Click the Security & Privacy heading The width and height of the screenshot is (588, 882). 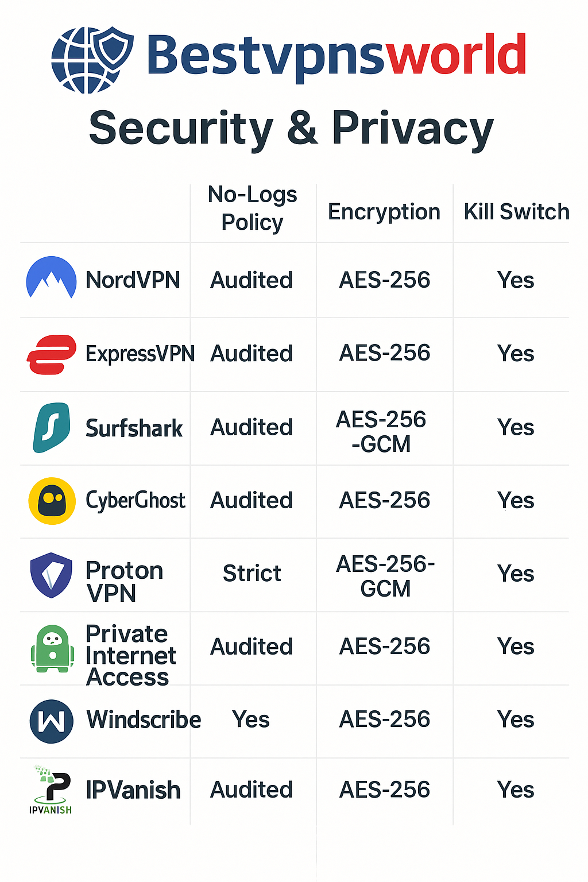(x=291, y=129)
